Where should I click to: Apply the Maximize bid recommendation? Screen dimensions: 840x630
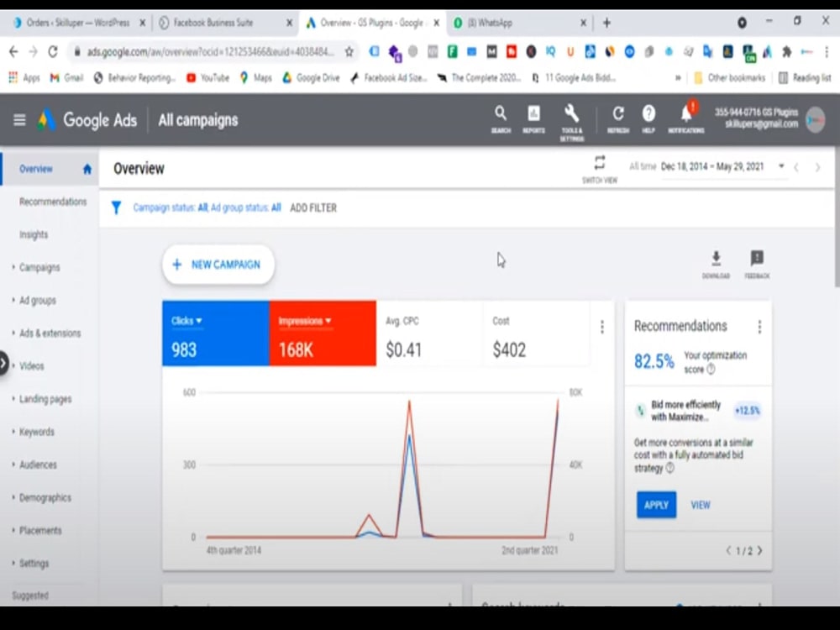(x=656, y=505)
